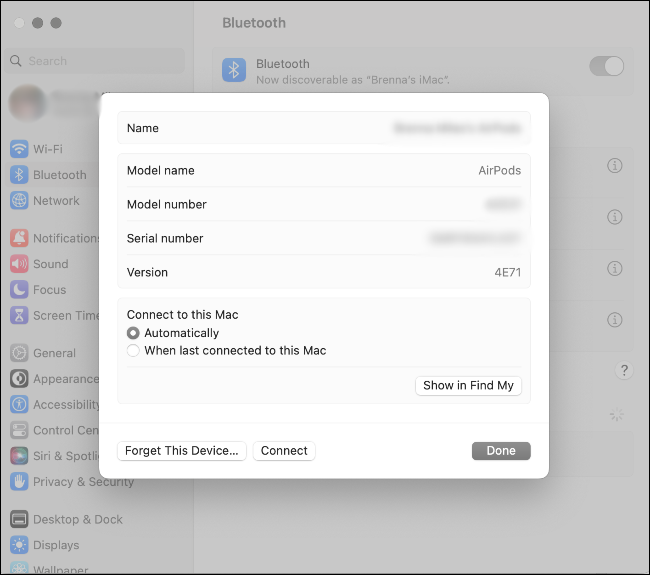Click the Network globe icon
The image size is (650, 575).
[x=19, y=200]
